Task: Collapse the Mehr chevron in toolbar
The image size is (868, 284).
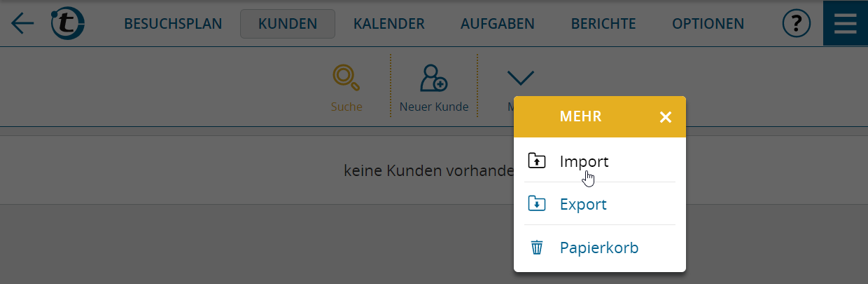Action: [x=520, y=77]
